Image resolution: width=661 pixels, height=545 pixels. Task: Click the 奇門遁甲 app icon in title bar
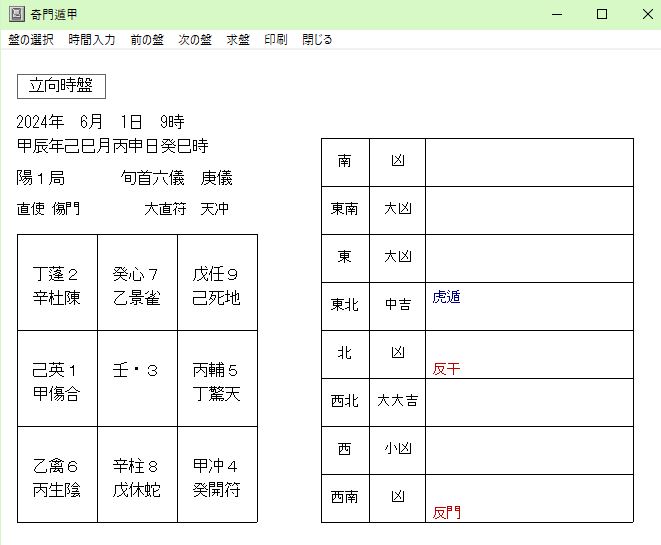(16, 14)
